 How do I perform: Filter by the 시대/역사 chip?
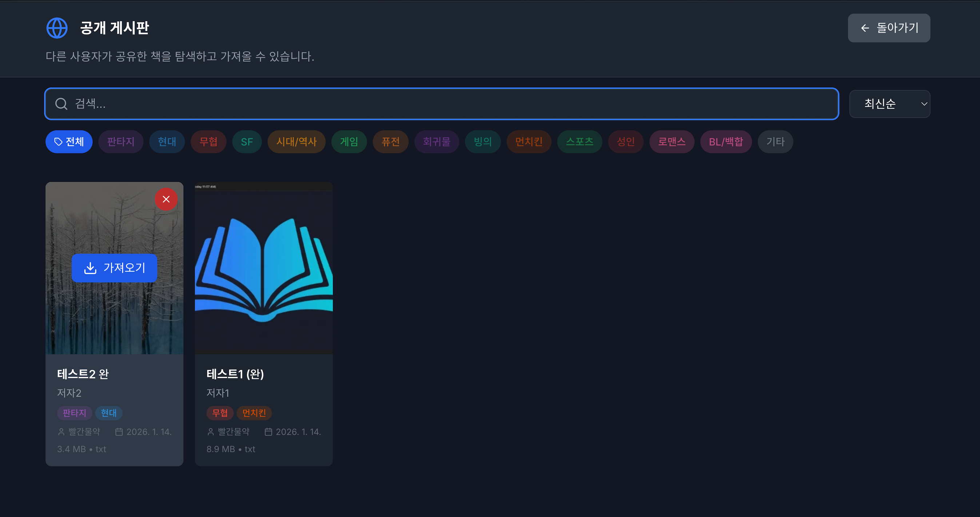click(296, 142)
